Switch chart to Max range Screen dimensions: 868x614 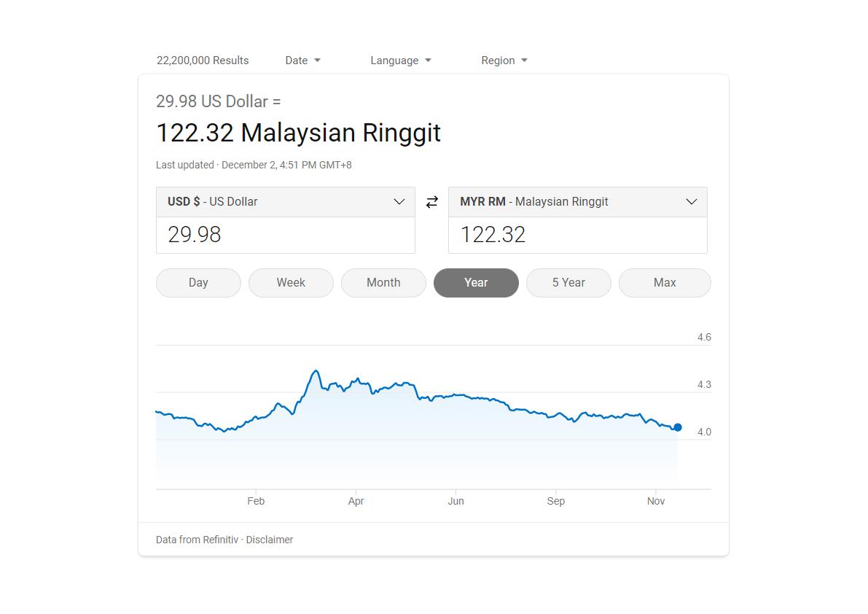(x=665, y=283)
